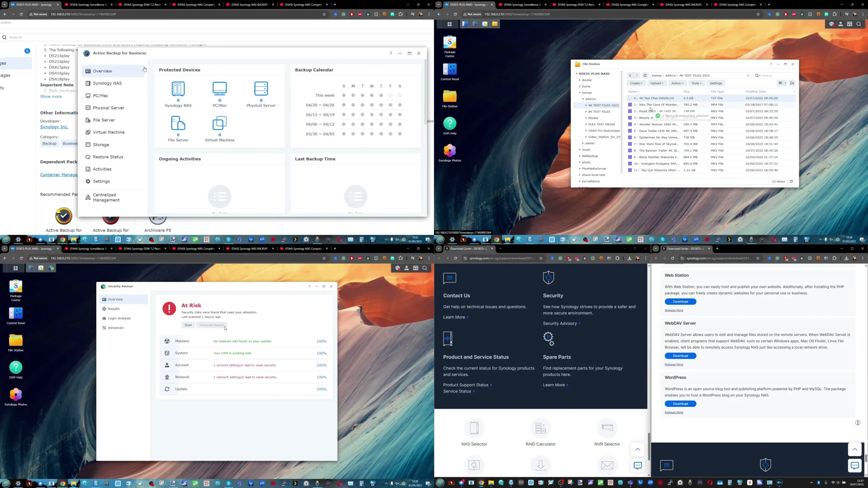Expand PLEX TEST MEDIA folder in tree
Screen dimensions: 868x488
(586, 124)
